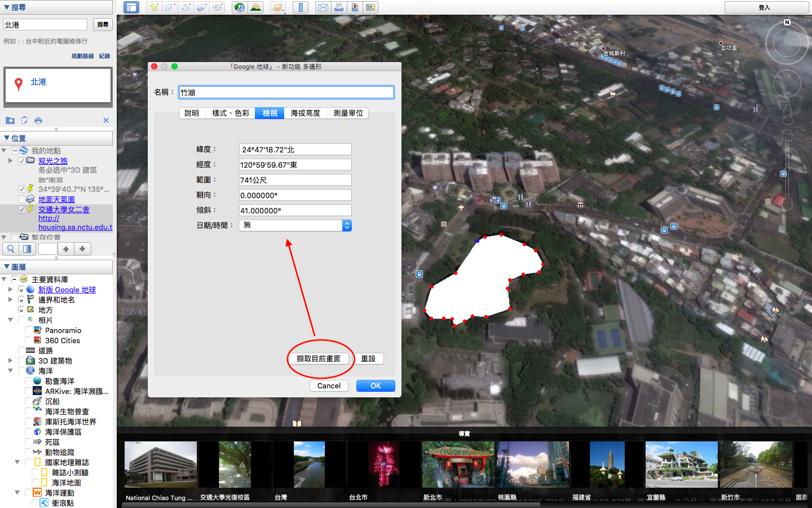Toggle the places panel view icon
Screen dimensions: 812x508
(27, 249)
